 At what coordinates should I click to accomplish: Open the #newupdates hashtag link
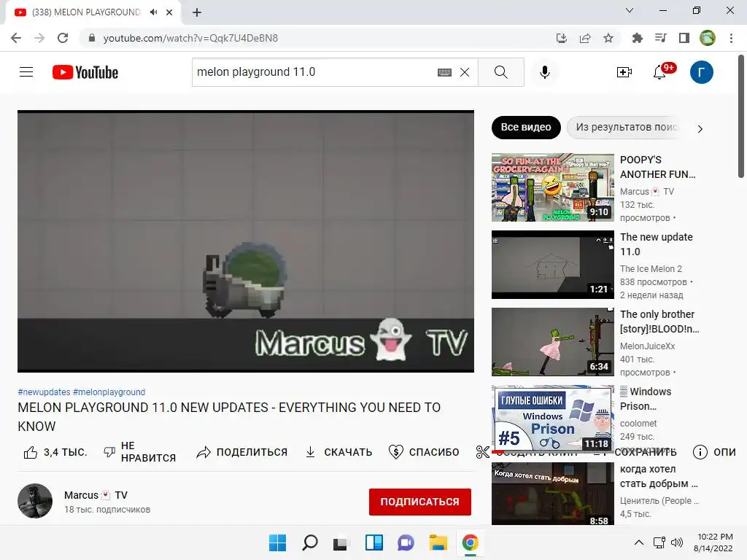coord(44,392)
